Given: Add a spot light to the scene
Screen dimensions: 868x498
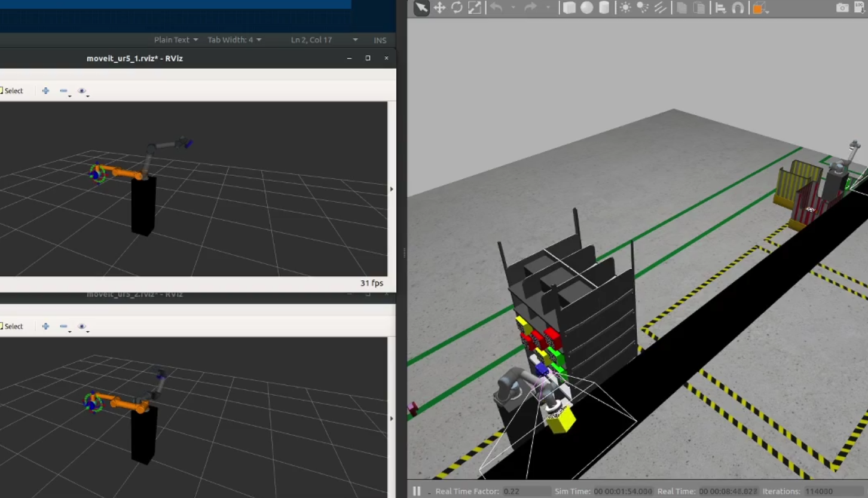Looking at the screenshot, I should (643, 8).
